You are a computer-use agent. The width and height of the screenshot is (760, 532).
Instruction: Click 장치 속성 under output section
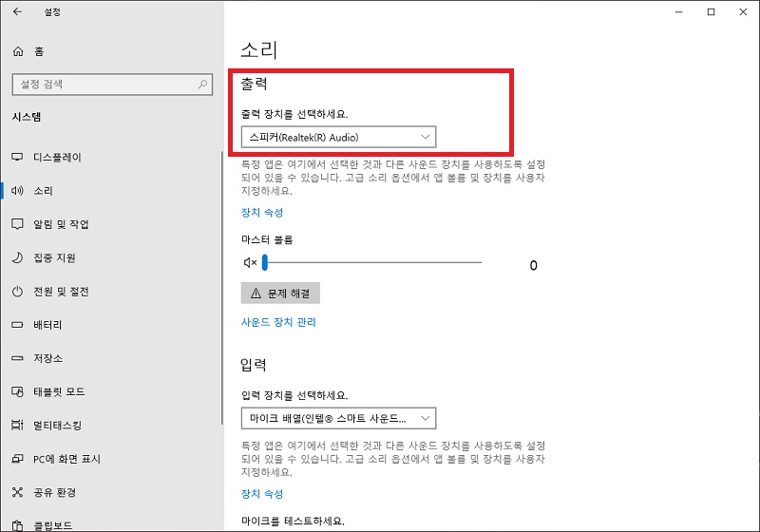click(x=262, y=213)
